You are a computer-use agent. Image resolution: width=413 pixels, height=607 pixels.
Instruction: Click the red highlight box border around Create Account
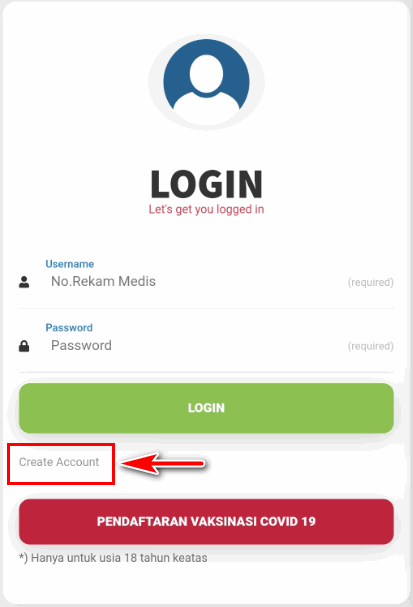click(61, 444)
